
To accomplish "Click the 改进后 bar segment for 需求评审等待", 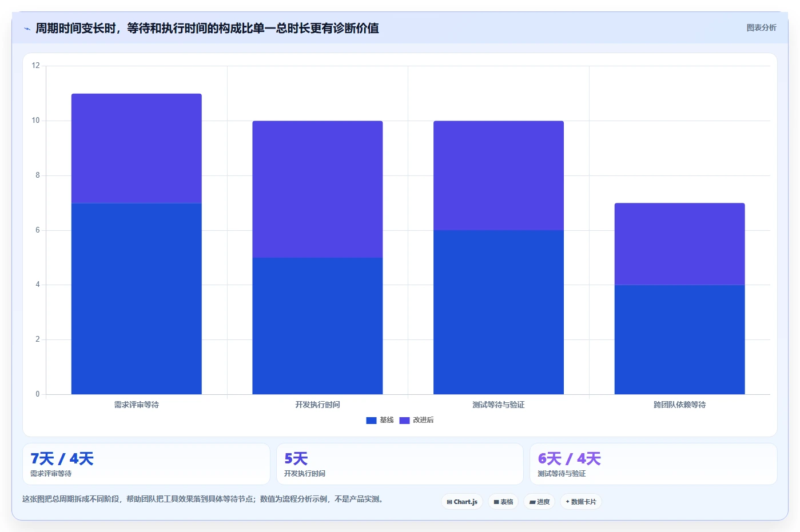I will click(137, 148).
